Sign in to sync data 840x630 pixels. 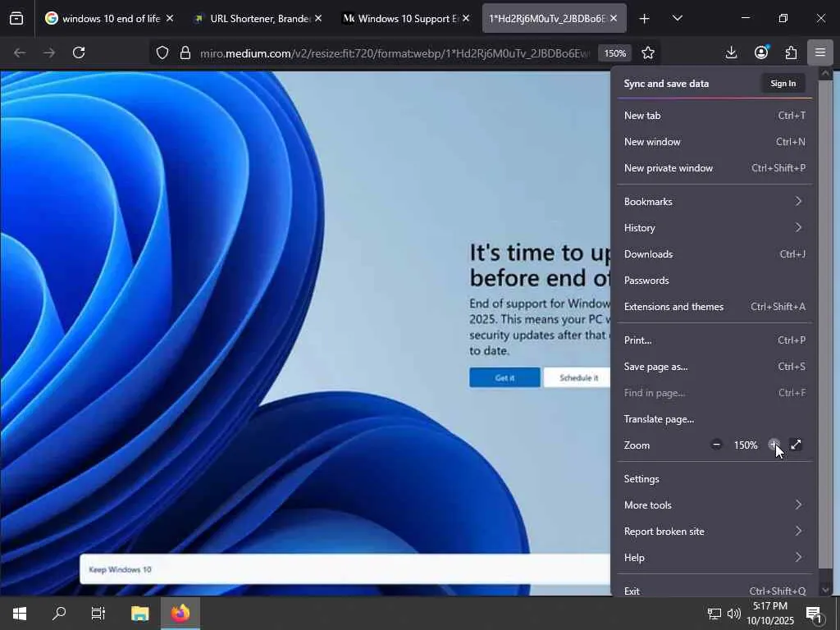coord(783,83)
